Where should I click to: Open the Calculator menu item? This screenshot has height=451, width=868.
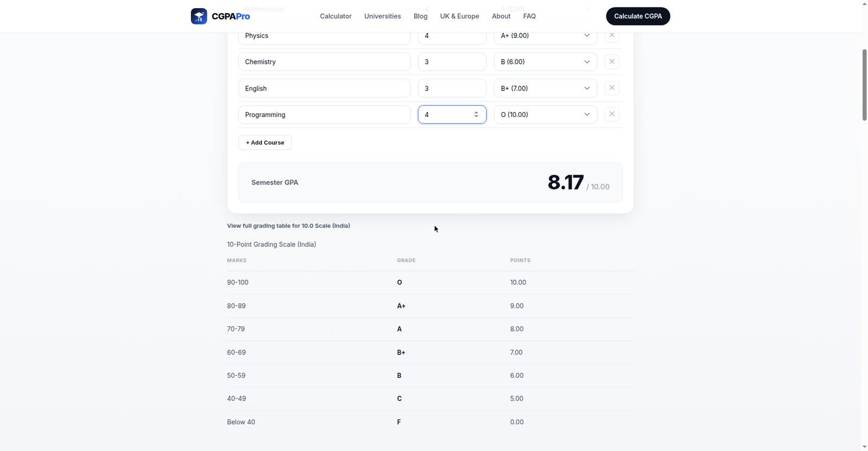tap(336, 16)
